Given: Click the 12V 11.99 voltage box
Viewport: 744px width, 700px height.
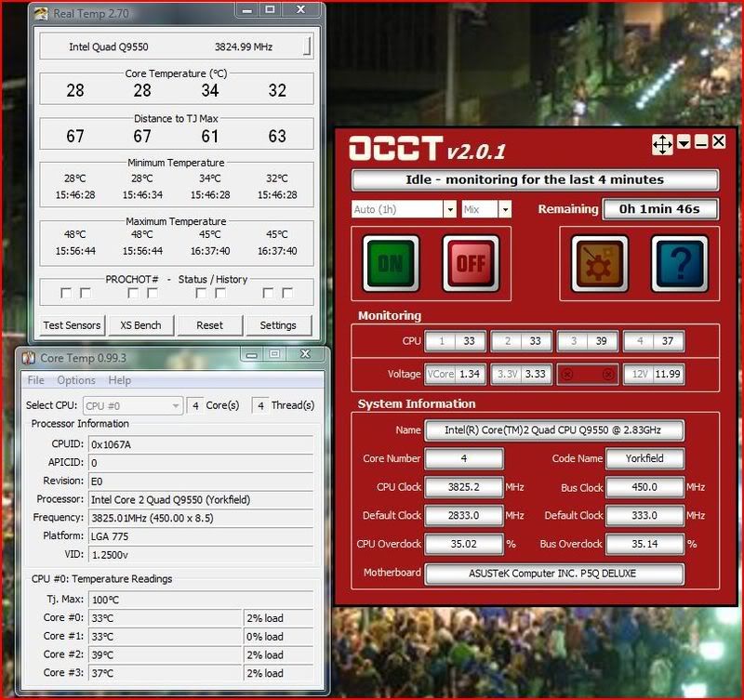Looking at the screenshot, I should (654, 375).
